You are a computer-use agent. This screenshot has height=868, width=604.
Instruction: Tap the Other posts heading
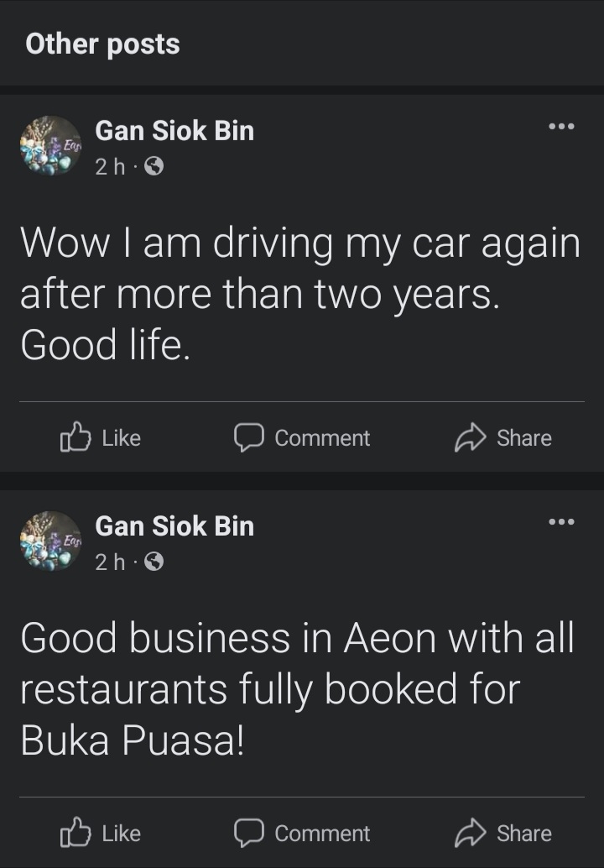click(x=102, y=44)
